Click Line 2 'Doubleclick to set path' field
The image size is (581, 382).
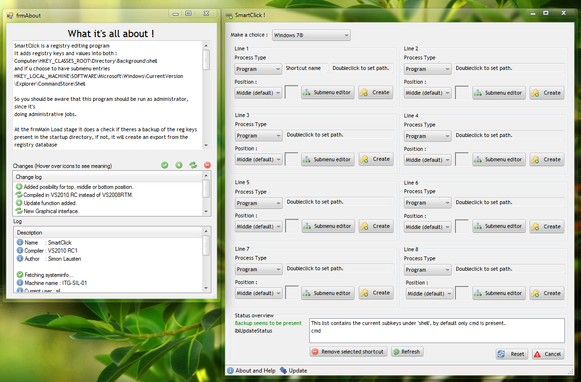click(x=509, y=68)
